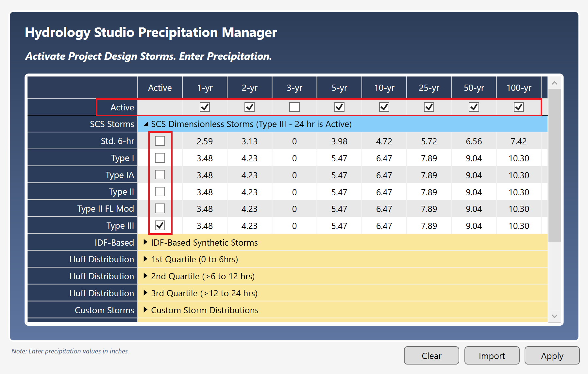Expand the 1st Quartile (0 to 6hrs) section
Viewport: 588px width, 374px height.
click(145, 259)
